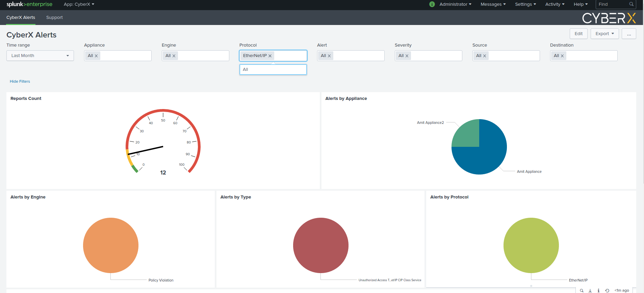The width and height of the screenshot is (644, 293).
Task: Refresh the Alerts by Protocol panel
Action: 607,290
